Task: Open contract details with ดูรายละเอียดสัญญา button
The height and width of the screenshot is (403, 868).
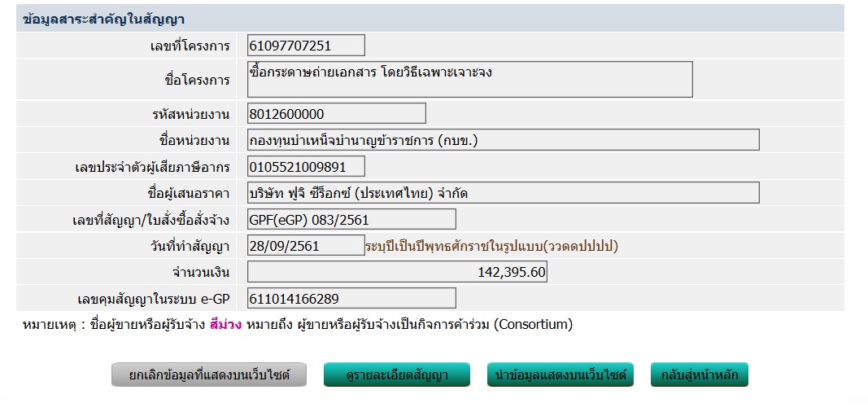Action: 397,375
